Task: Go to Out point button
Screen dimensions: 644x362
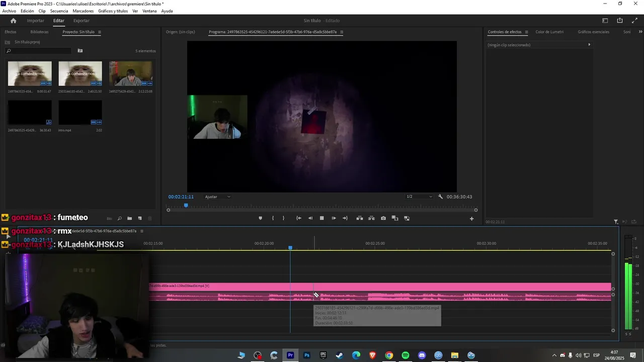Action: 345,218
